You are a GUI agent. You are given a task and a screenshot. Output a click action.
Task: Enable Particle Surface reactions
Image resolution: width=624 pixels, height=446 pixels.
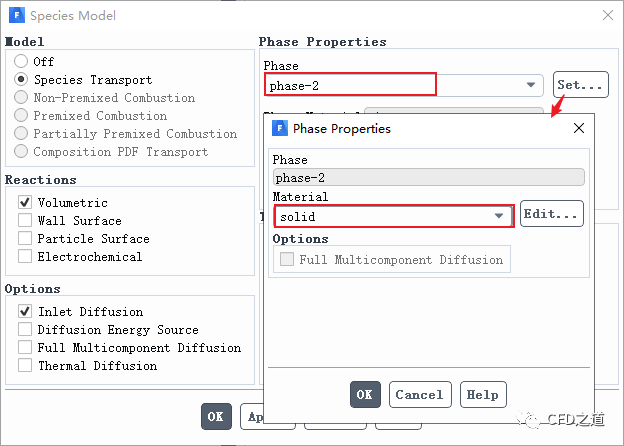[x=25, y=239]
